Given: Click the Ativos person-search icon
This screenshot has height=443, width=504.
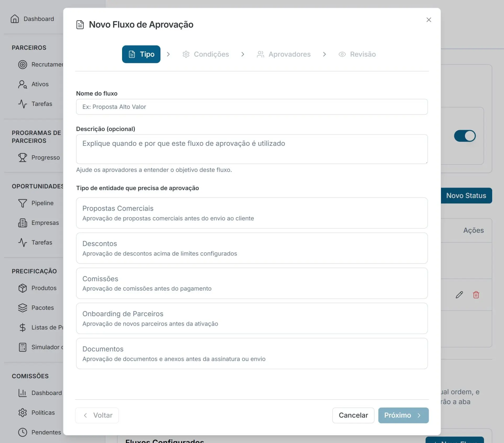Looking at the screenshot, I should (x=23, y=84).
